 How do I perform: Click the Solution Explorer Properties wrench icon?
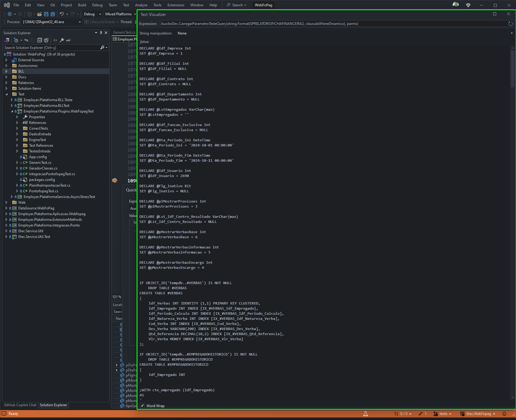pos(62,40)
